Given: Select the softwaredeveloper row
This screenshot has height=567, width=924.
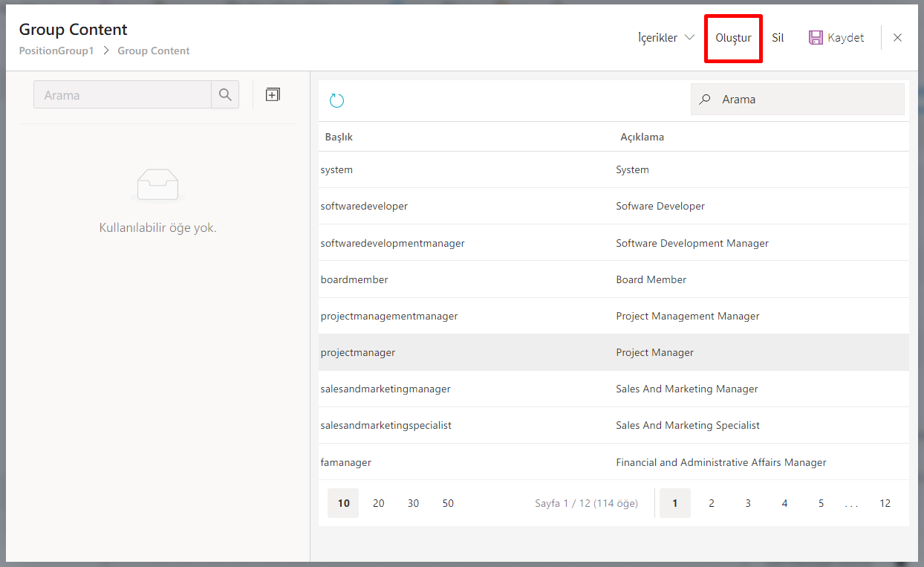Looking at the screenshot, I should coord(364,207).
